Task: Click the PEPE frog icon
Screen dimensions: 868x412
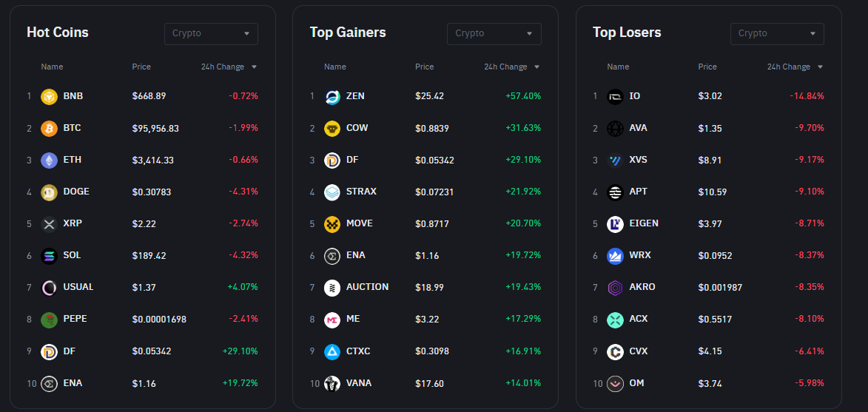Action: 49,320
